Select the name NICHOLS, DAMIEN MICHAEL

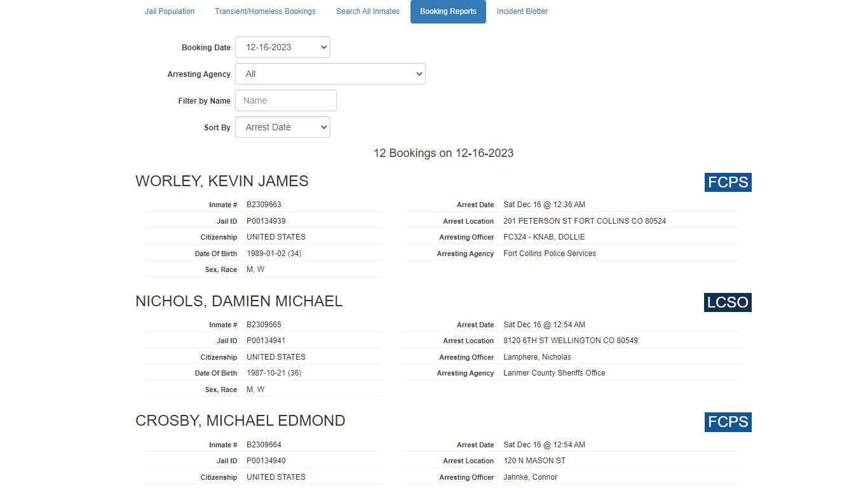click(x=239, y=301)
